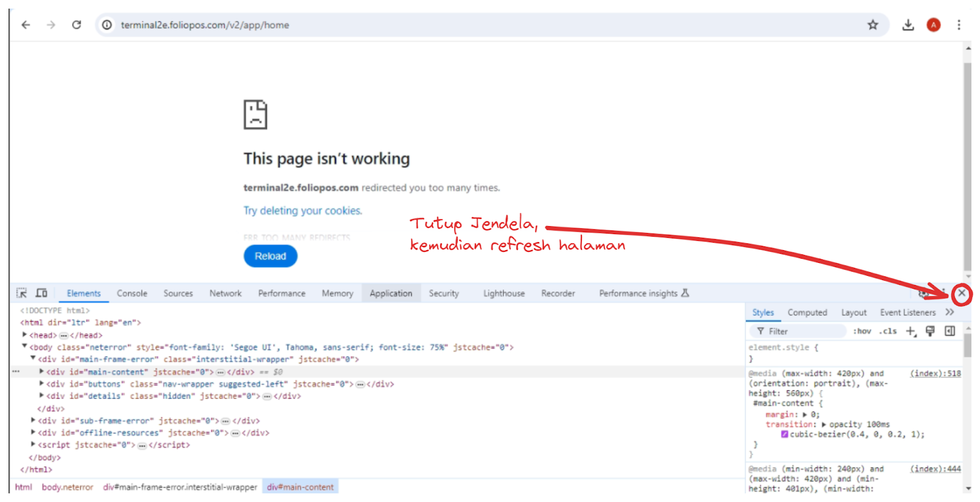Expand the margin shorthand property triangle
Viewport: 980px width, 502px height.
(805, 414)
